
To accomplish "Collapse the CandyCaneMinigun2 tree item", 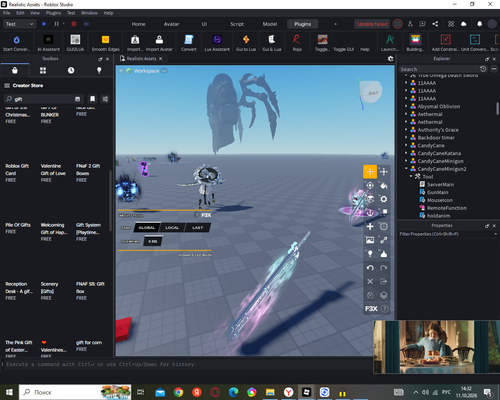I will pyautogui.click(x=406, y=169).
